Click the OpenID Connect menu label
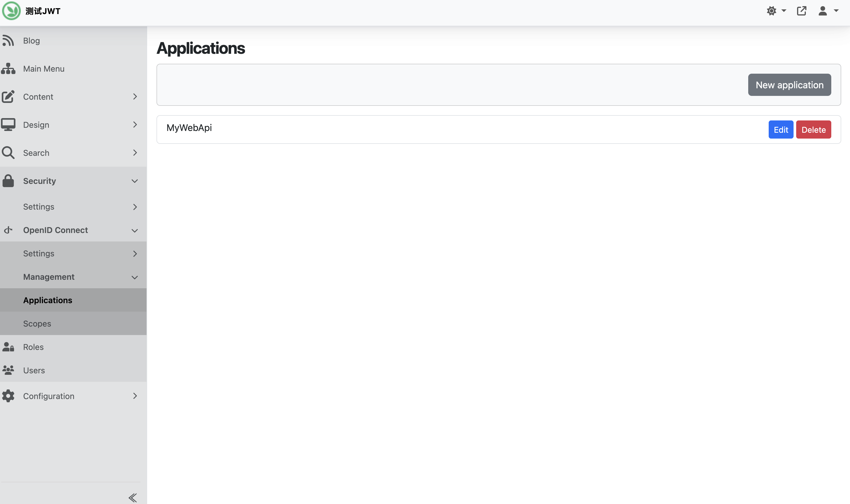This screenshot has width=850, height=504. (55, 230)
